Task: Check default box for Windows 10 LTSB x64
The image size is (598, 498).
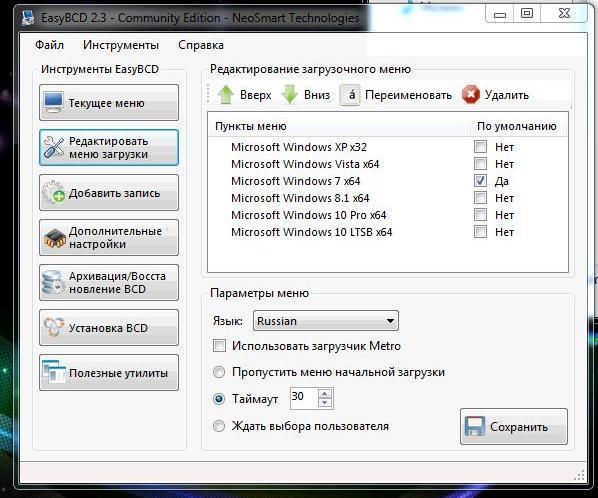Action: click(480, 231)
